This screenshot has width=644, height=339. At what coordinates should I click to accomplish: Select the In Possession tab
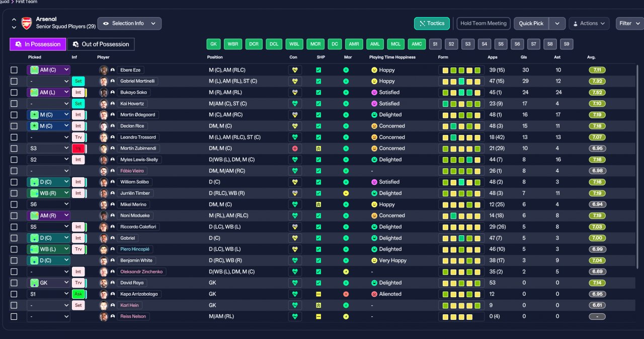tap(38, 44)
